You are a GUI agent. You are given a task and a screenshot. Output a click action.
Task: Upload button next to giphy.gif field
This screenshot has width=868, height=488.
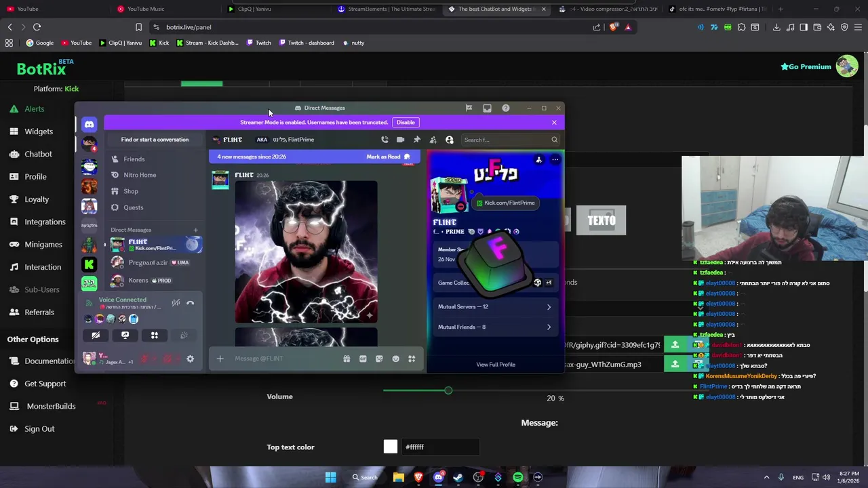click(x=675, y=345)
